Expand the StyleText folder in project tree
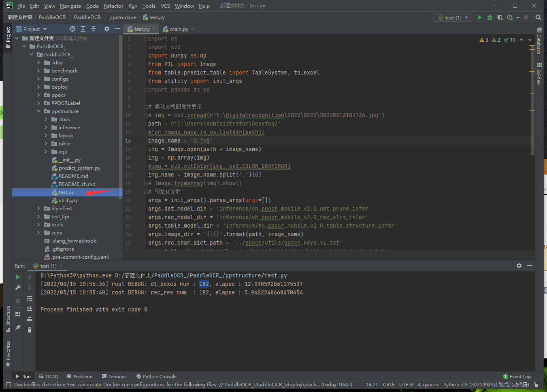 39,209
